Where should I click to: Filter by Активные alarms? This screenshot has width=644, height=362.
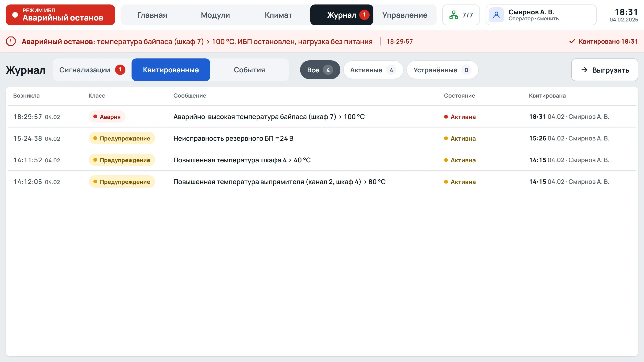pos(373,70)
